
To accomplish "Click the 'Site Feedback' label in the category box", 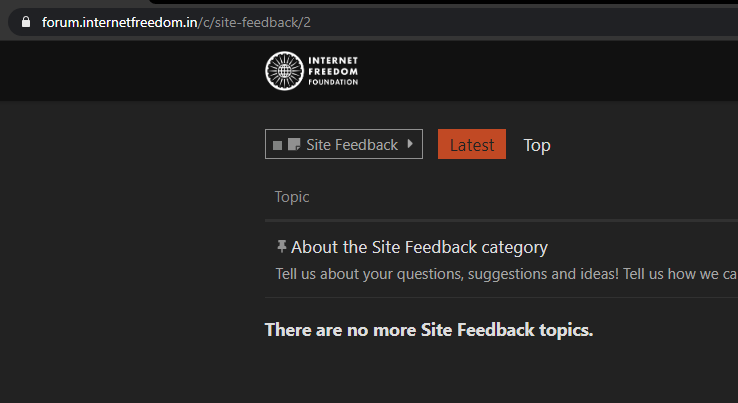I will (352, 145).
